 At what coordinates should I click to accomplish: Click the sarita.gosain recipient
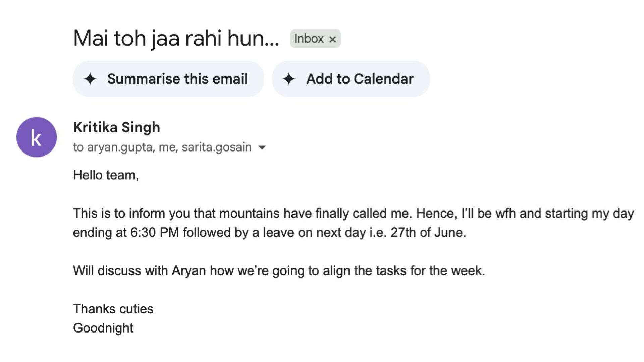pos(217,147)
